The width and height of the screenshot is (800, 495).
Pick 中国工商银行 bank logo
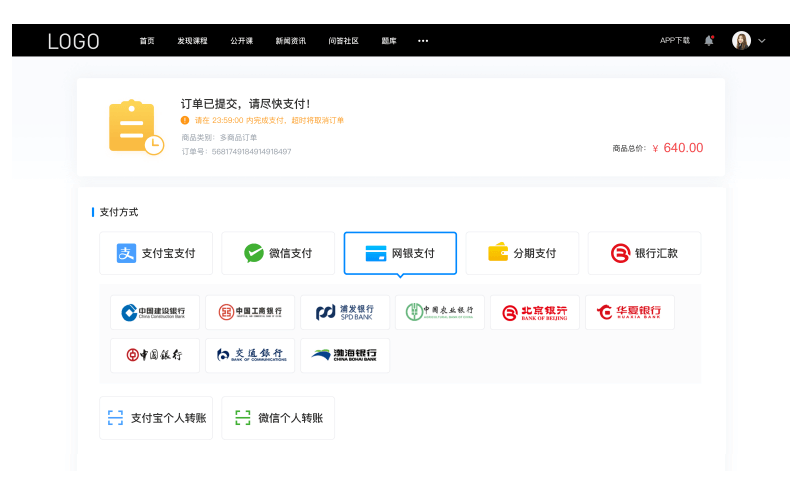point(250,312)
